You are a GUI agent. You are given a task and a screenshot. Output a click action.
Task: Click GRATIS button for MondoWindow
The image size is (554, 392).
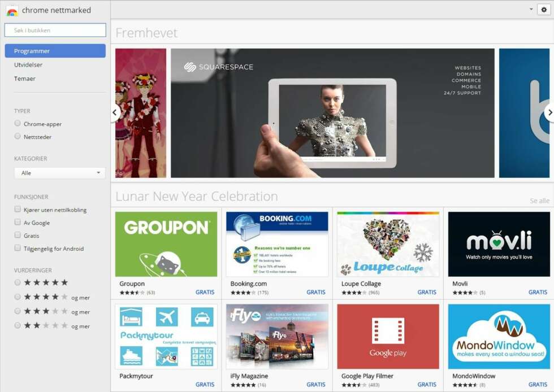(538, 384)
